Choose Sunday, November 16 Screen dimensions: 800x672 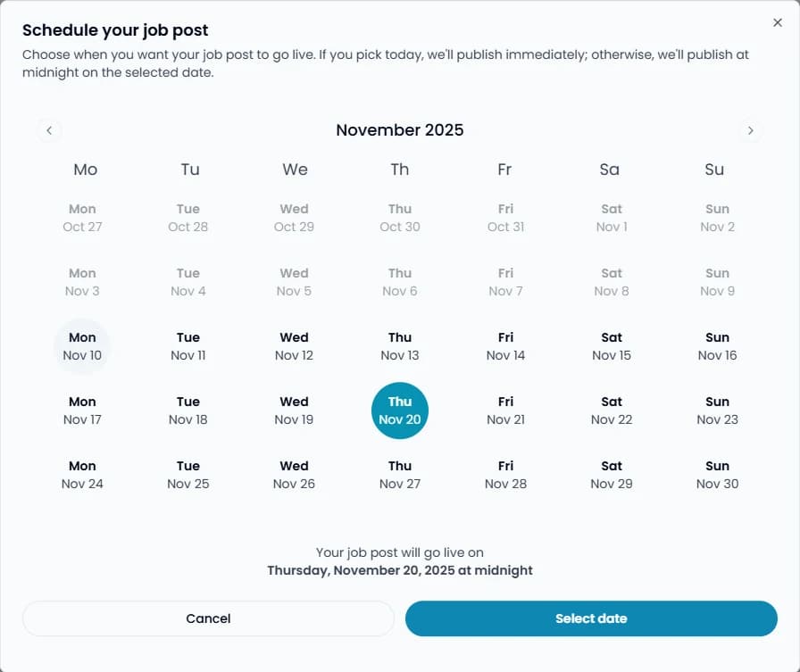click(716, 346)
